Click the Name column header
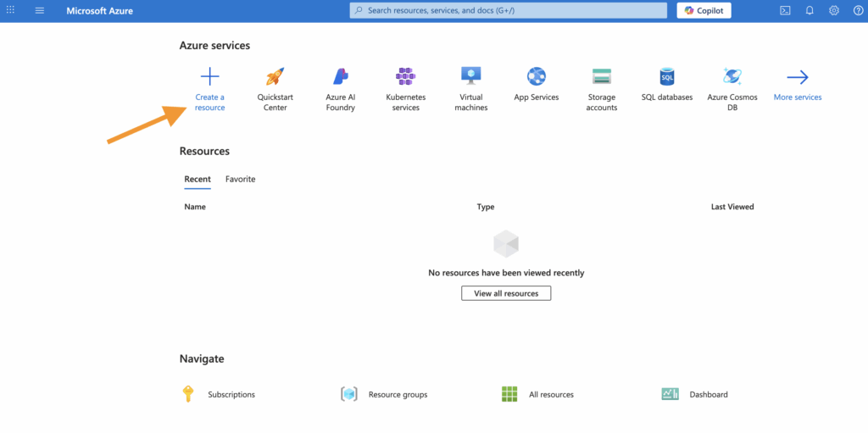Image resolution: width=868 pixels, height=433 pixels. [195, 207]
